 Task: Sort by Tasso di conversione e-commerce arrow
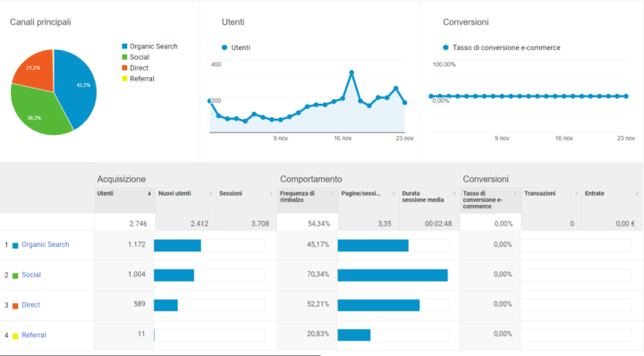pyautogui.click(x=515, y=194)
